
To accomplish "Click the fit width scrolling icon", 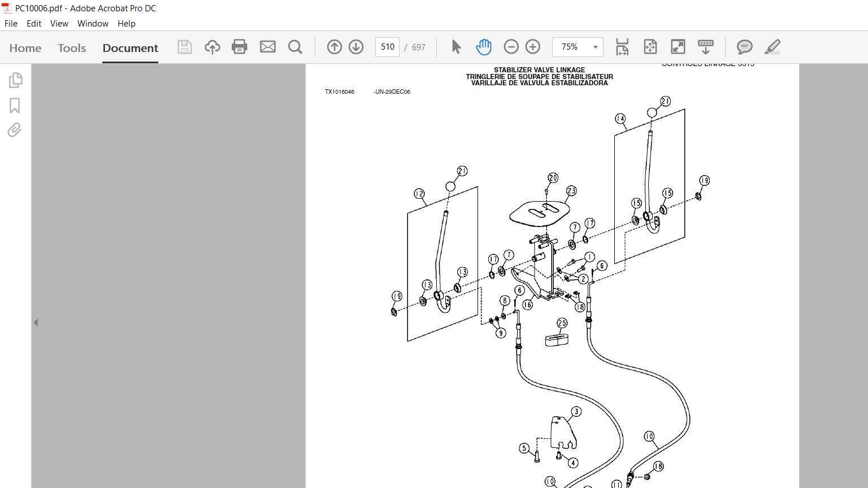I will (x=622, y=47).
